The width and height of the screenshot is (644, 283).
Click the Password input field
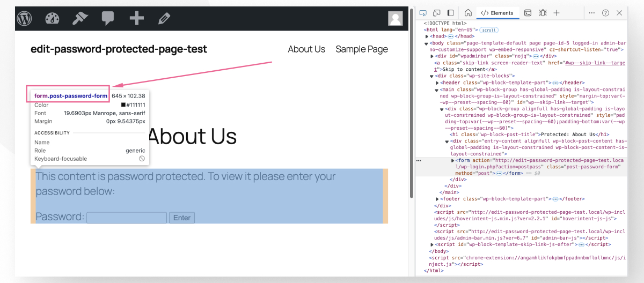(x=127, y=218)
